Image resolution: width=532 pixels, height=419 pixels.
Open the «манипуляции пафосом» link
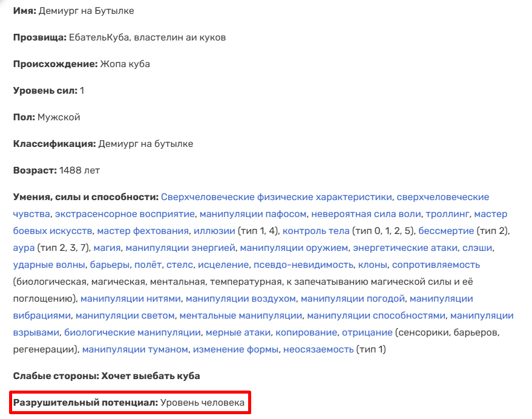coord(254,214)
